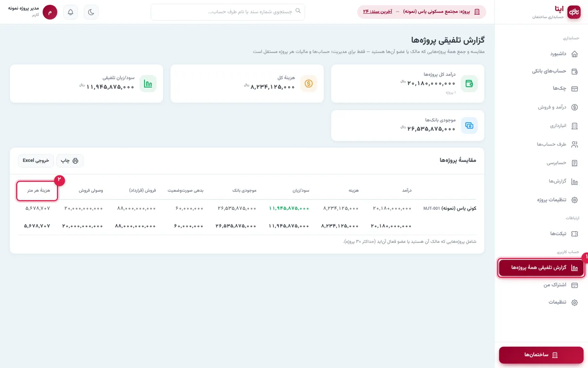Viewport: 588px width, 368px height.
Task: Click the درآمد column header
Action: click(x=406, y=190)
